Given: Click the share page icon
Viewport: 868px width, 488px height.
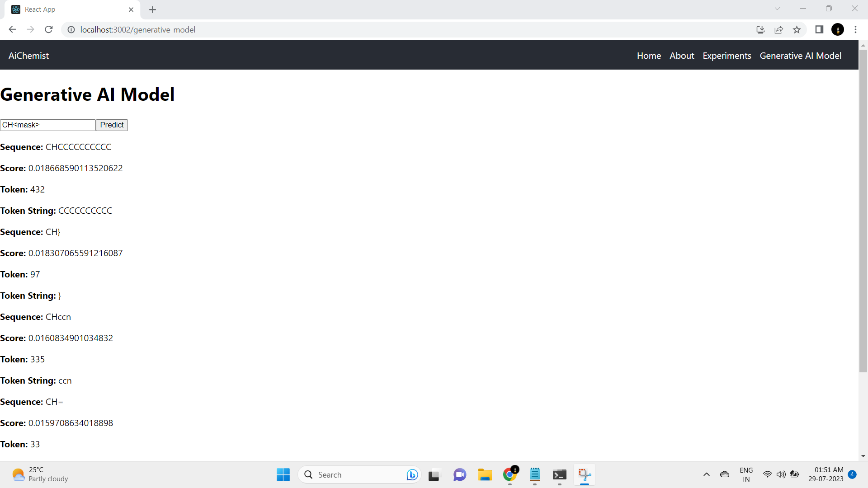Looking at the screenshot, I should pos(778,30).
